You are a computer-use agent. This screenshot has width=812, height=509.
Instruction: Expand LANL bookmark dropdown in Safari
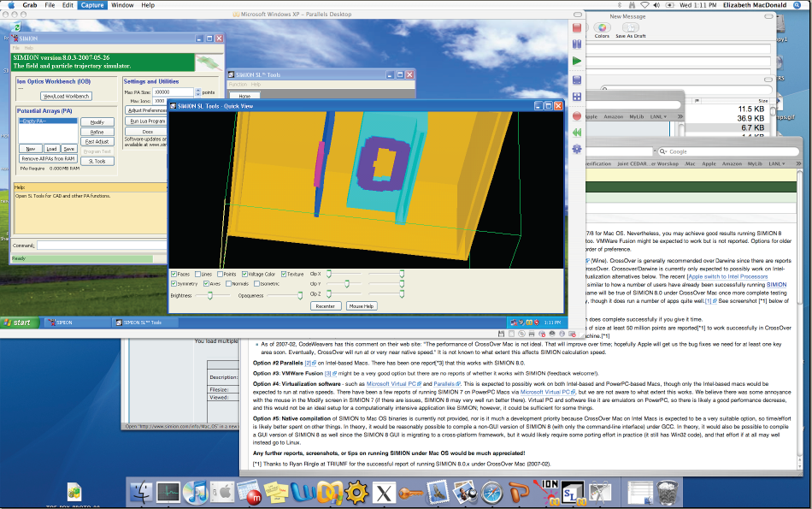(777, 163)
